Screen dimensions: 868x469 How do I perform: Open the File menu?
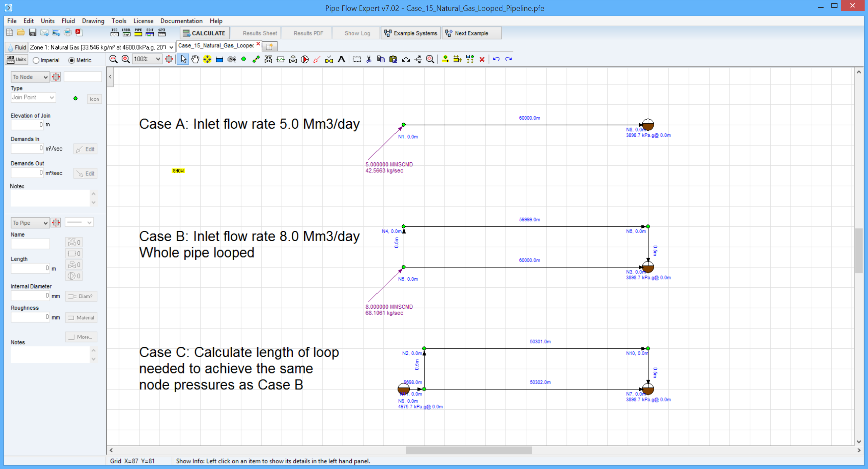tap(12, 21)
